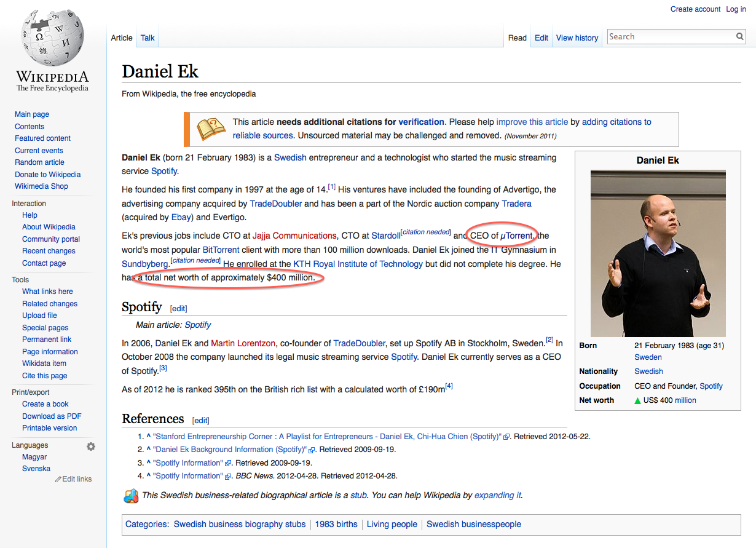This screenshot has height=548, width=756.
Task: Open language settings gear icon
Action: [x=91, y=447]
